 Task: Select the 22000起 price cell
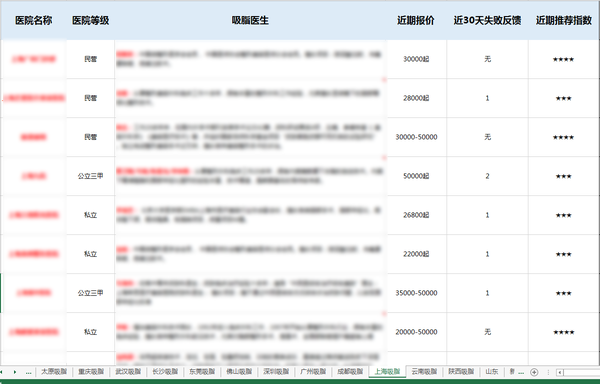pyautogui.click(x=416, y=254)
